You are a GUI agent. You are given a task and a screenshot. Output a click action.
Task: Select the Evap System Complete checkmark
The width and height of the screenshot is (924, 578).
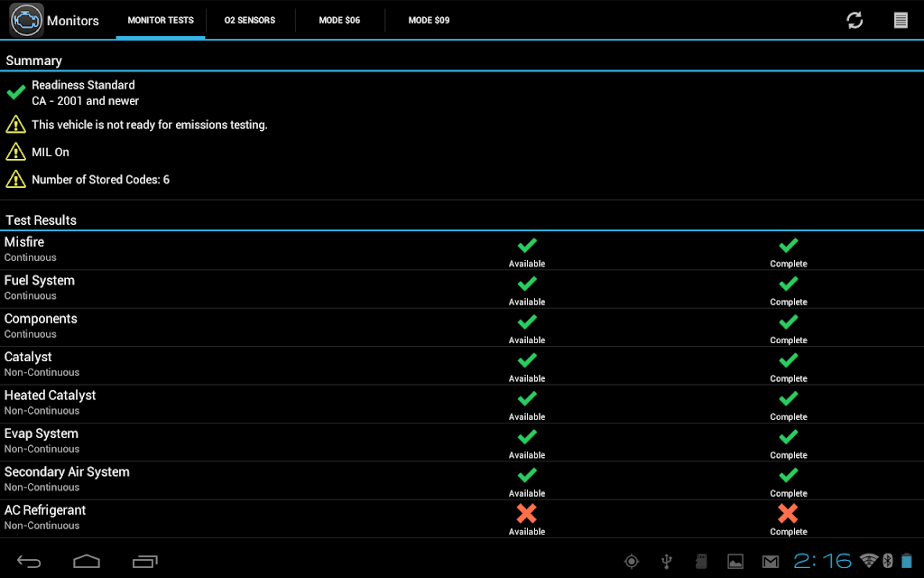tap(789, 437)
